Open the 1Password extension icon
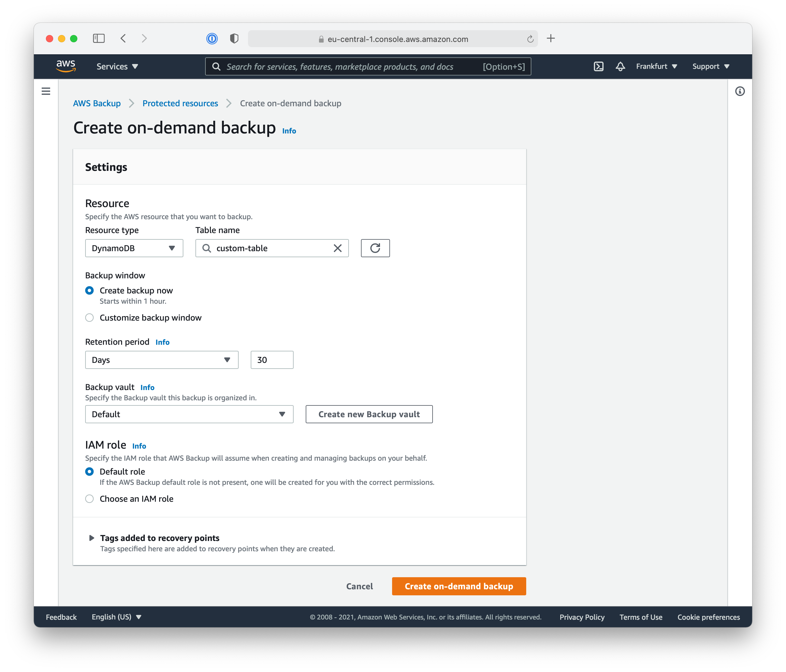786x672 pixels. pos(212,38)
